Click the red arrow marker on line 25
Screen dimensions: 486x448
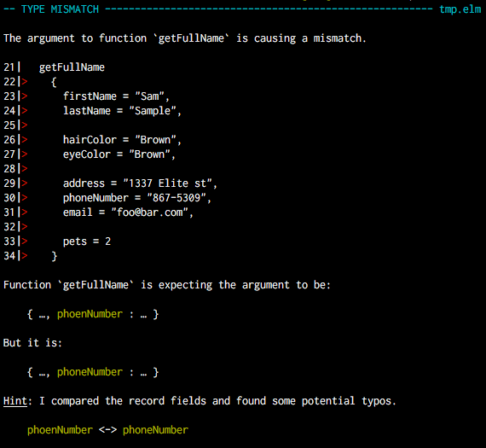pos(25,125)
